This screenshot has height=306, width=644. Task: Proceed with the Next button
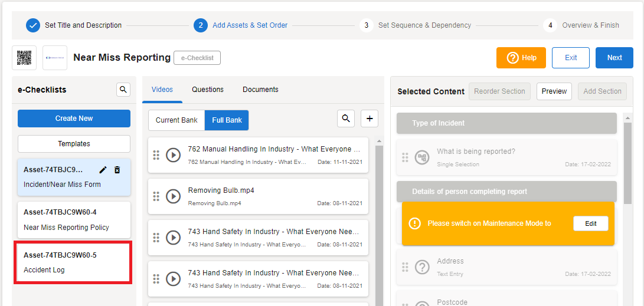(614, 58)
